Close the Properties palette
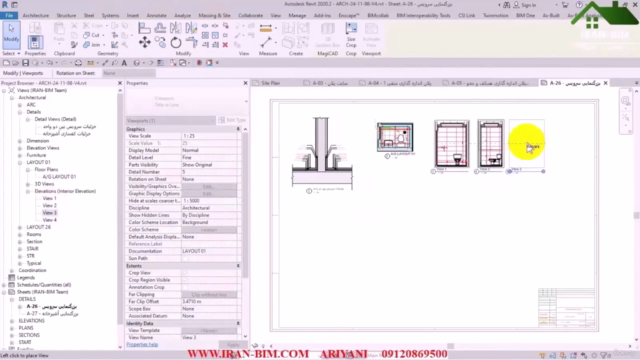 (x=245, y=83)
